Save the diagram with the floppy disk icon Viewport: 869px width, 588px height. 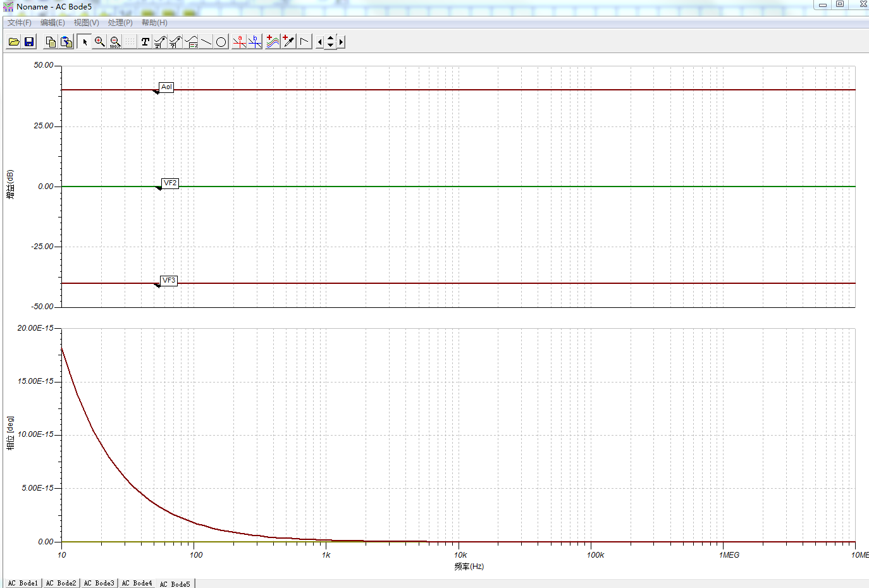29,42
